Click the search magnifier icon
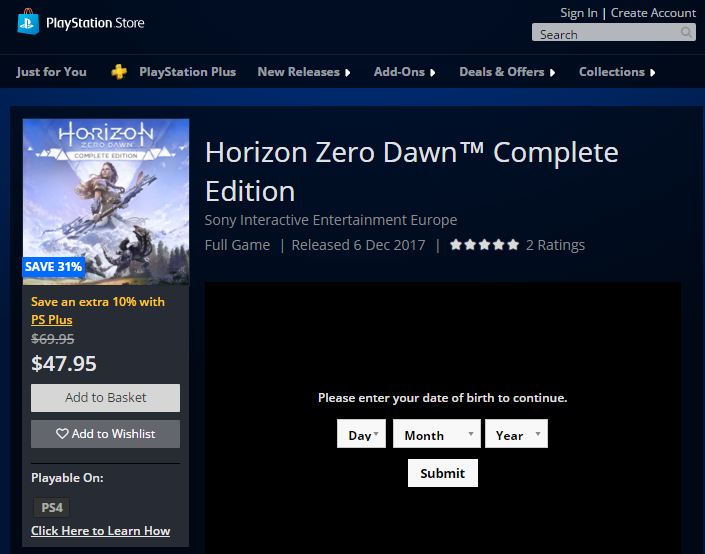 point(686,32)
